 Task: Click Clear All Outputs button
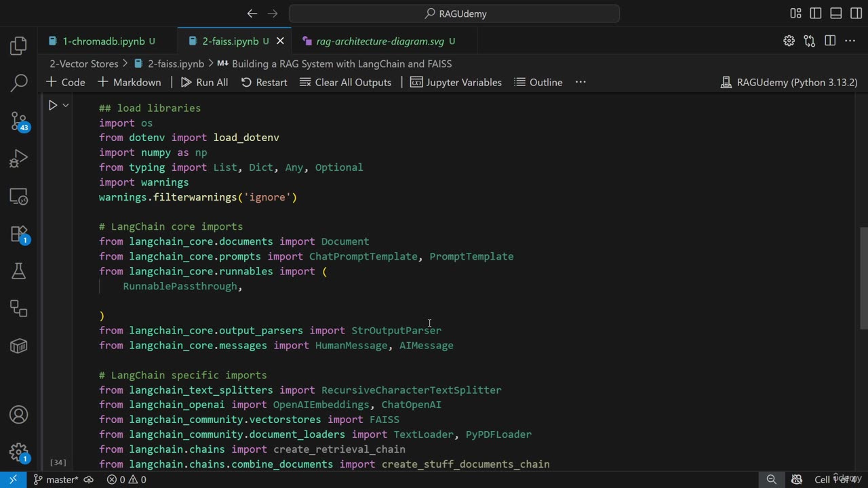point(345,82)
